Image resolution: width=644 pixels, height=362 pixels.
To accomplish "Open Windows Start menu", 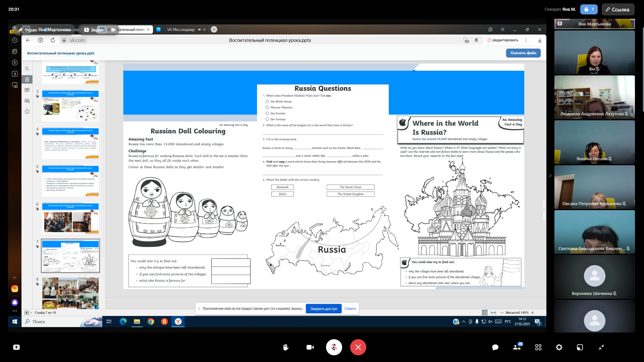I will point(15,321).
